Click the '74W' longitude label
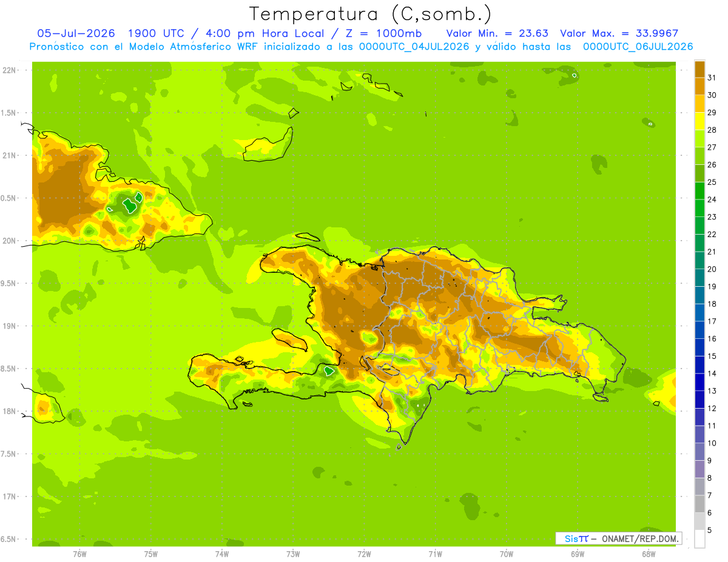Screen dimensions: 728x562 tap(222, 554)
